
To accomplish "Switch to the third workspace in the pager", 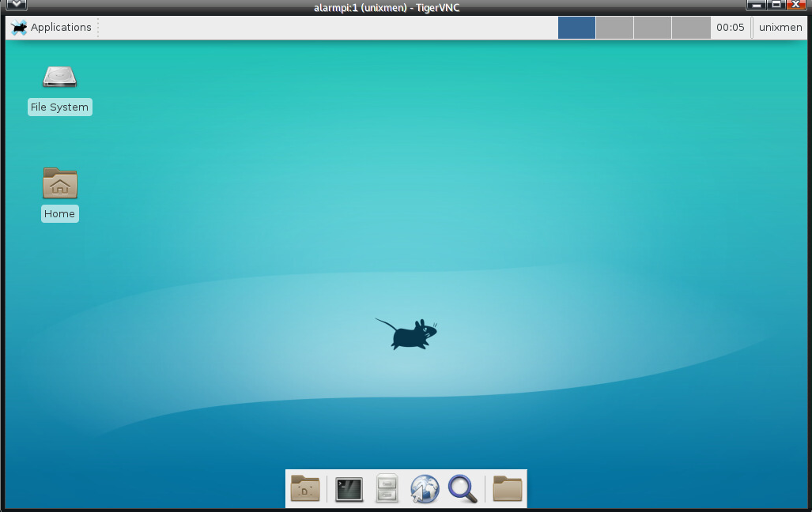I will (x=652, y=28).
